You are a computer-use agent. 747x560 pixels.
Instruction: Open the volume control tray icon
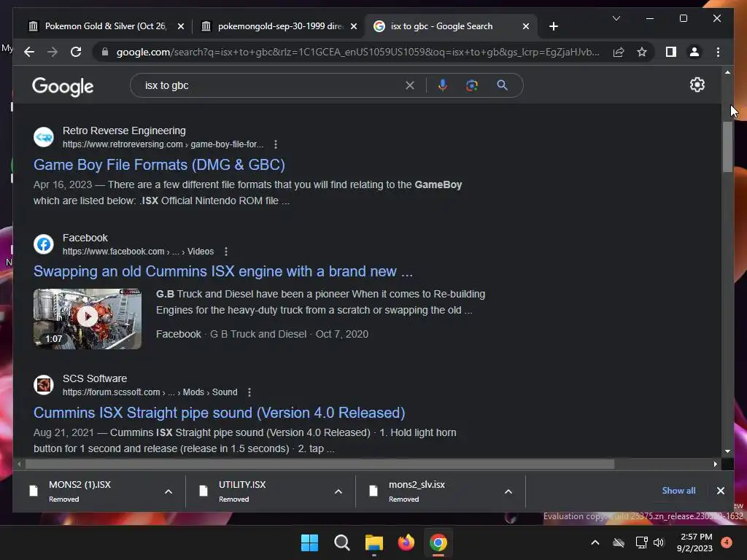tap(659, 542)
